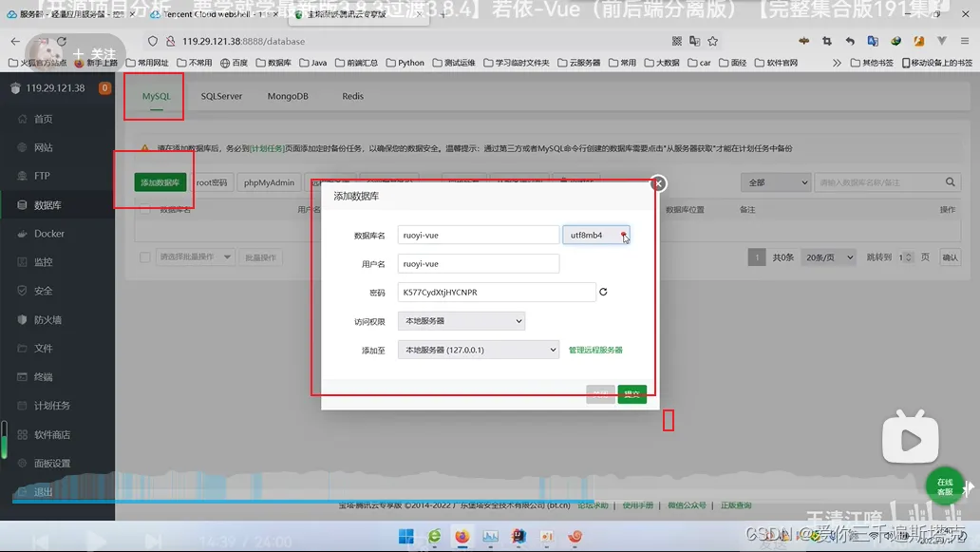Click the 软件商店 icon in sidebar
This screenshot has width=980, height=552.
click(23, 434)
